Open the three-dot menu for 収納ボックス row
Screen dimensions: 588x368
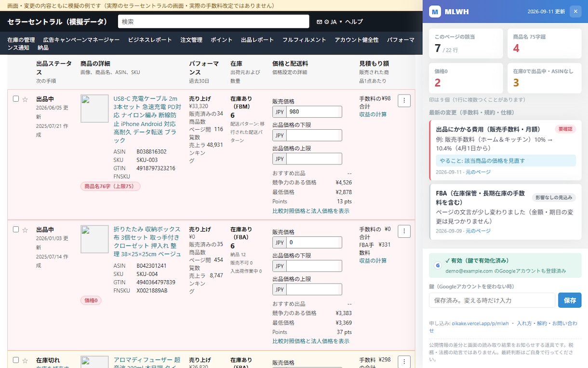(x=404, y=232)
